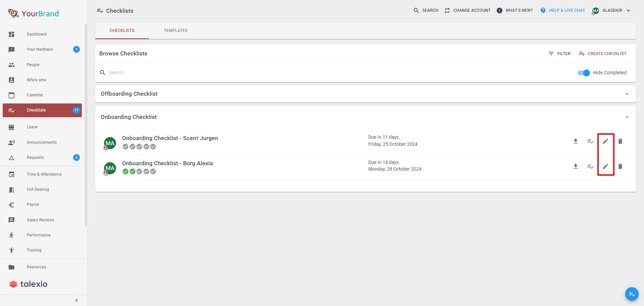Click the Performance running icon

click(x=11, y=235)
